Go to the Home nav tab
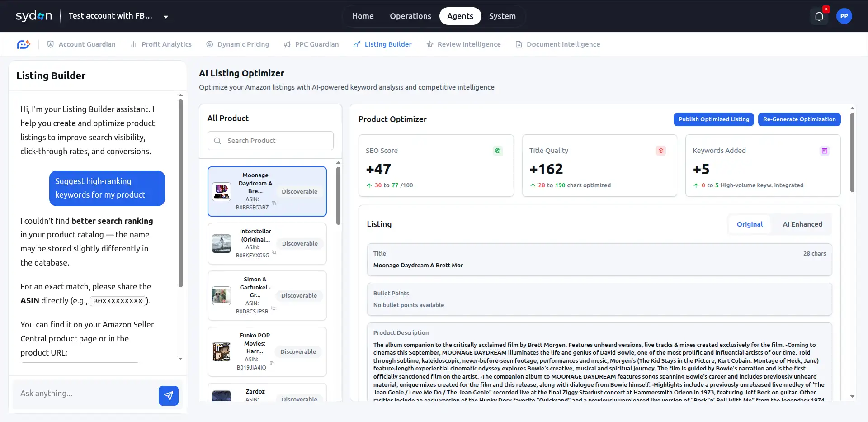 pyautogui.click(x=363, y=16)
